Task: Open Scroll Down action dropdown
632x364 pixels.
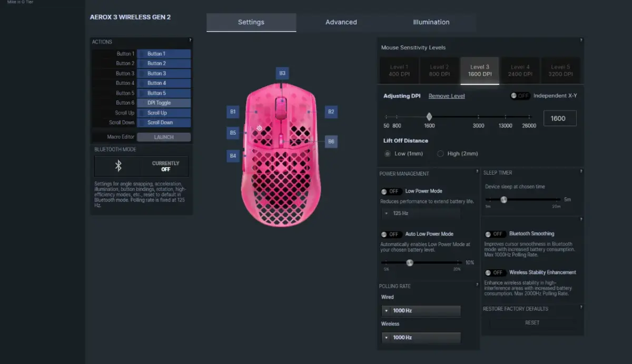Action: 164,123
